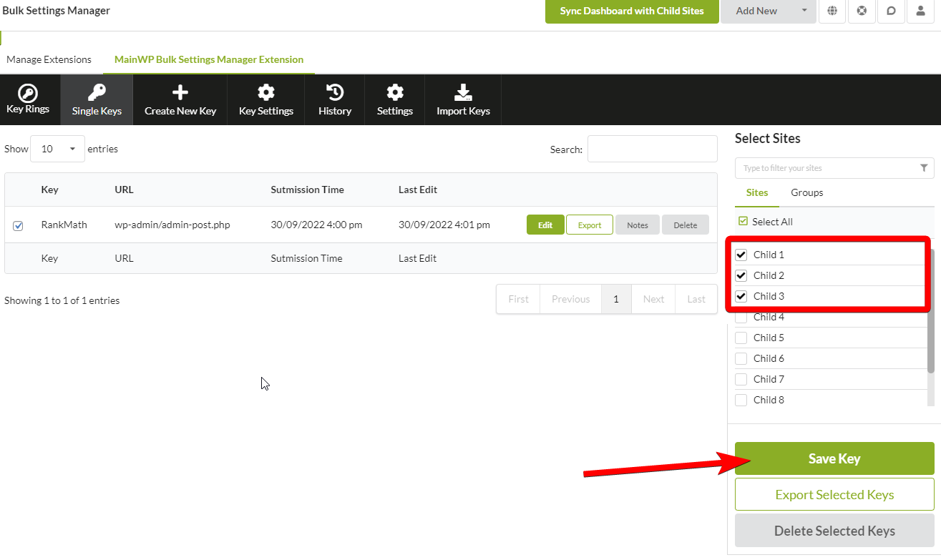
Task: Click the 30/09/2022 4:01 pm cell
Action: tap(444, 225)
